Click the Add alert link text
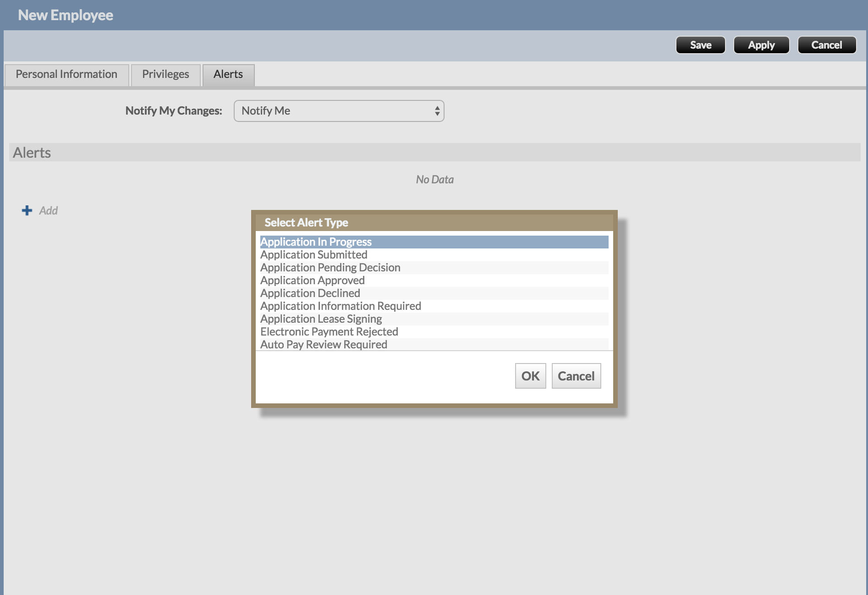This screenshot has height=595, width=868. point(48,211)
